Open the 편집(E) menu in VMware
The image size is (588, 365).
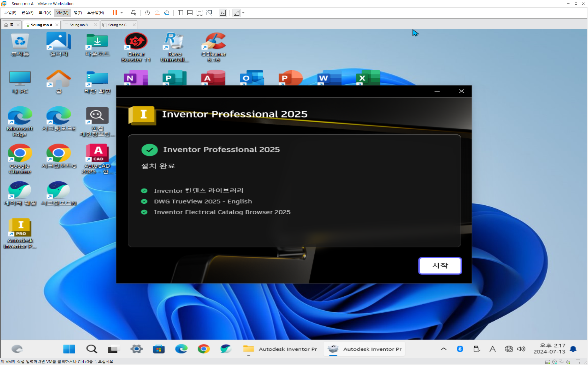click(x=27, y=13)
